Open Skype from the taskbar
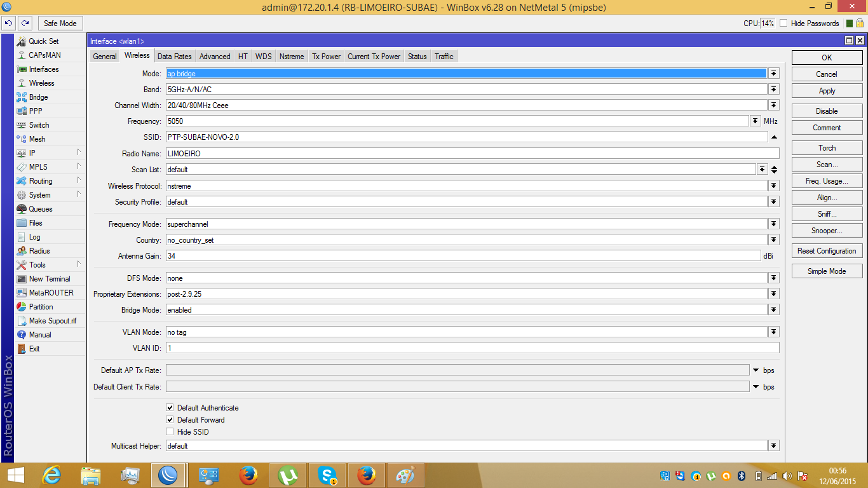Viewport: 868px width, 488px height. coord(327,475)
